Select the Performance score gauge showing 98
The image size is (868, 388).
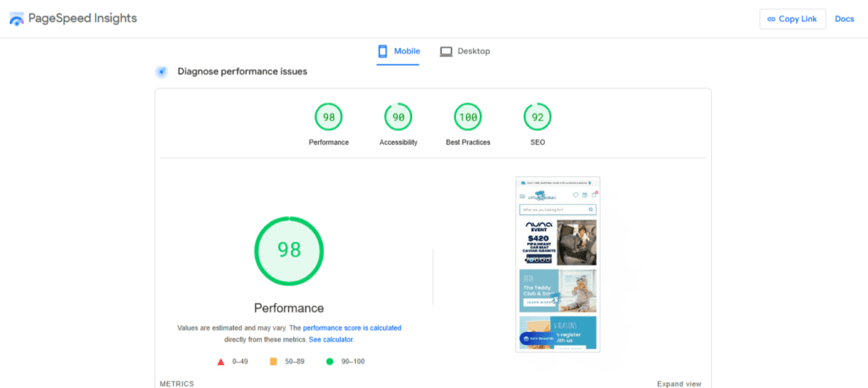point(328,117)
